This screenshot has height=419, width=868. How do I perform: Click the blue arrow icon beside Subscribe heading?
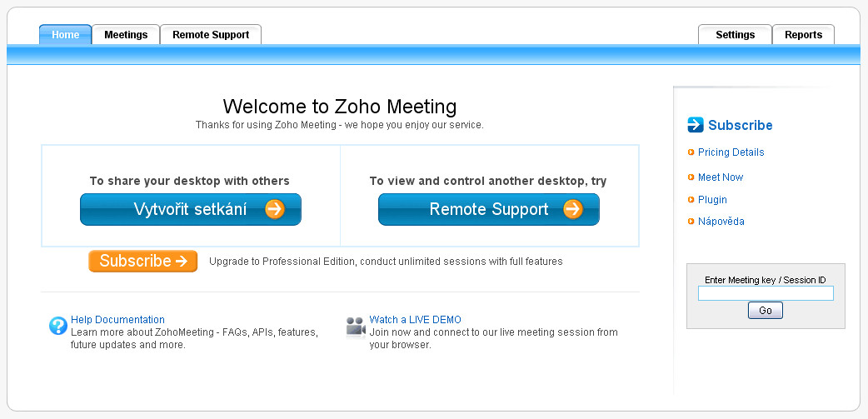tap(696, 125)
